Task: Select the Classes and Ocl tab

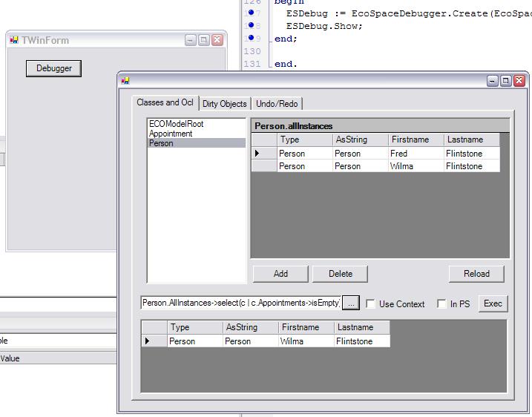Action: pyautogui.click(x=165, y=103)
